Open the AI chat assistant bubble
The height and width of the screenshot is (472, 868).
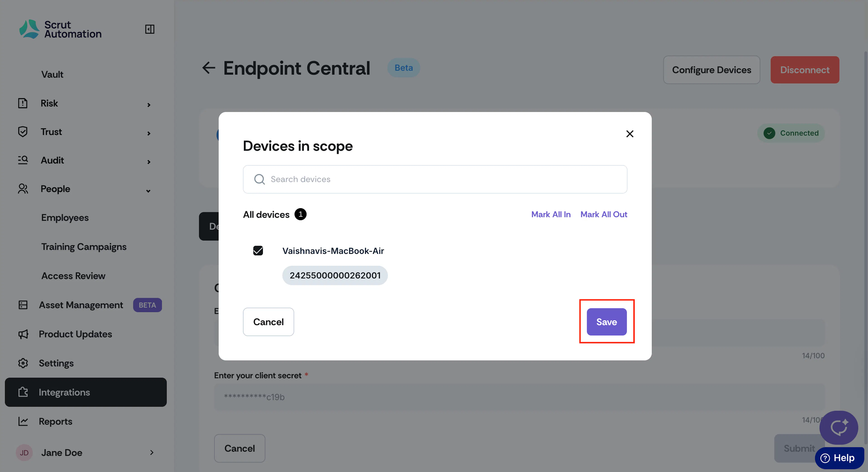[x=838, y=427]
